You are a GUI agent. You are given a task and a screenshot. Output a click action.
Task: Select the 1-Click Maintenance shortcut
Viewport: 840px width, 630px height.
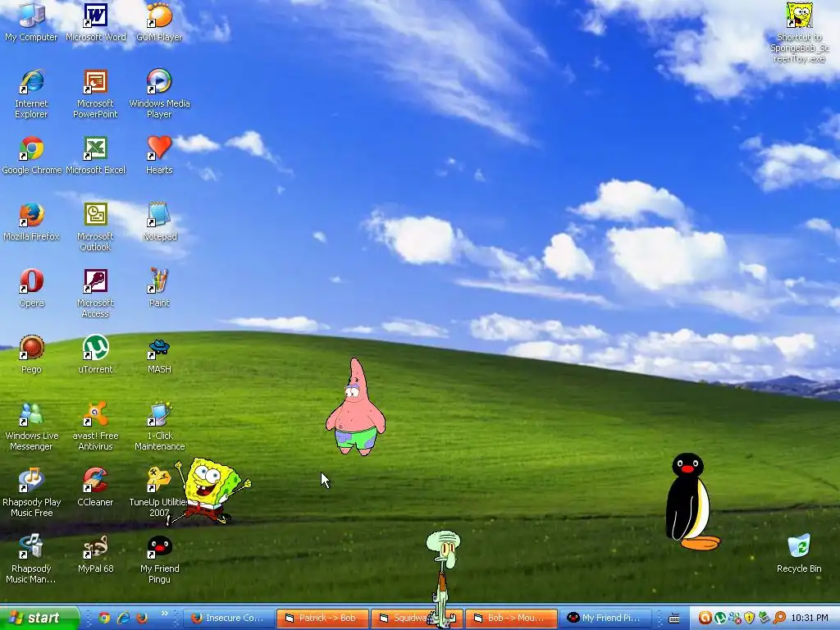click(x=159, y=426)
